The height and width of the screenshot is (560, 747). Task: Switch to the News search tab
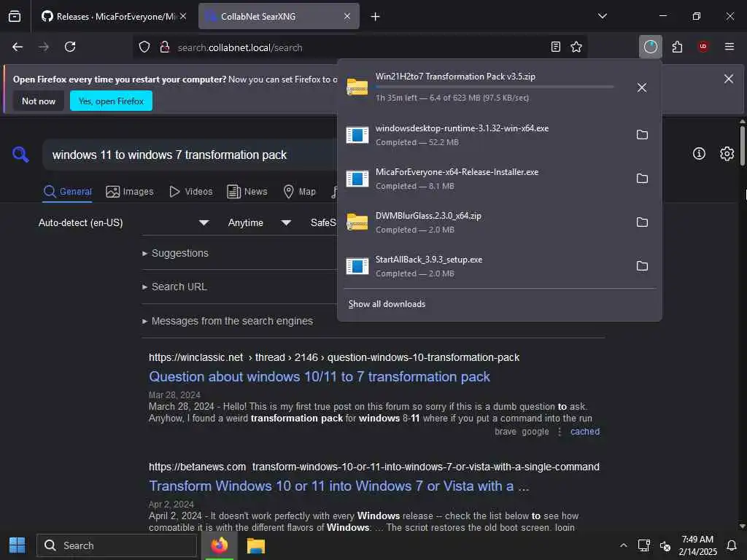pos(247,192)
